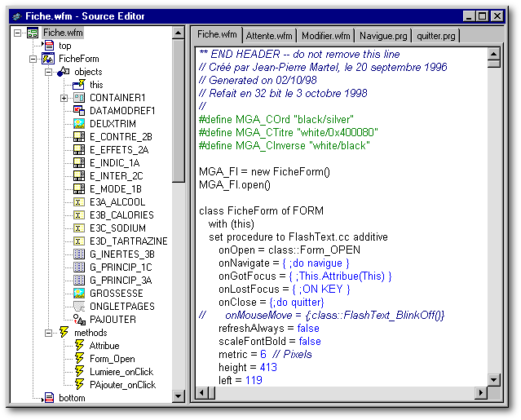Minimize the Source Editor window
The height and width of the screenshot is (420, 521).
(469, 16)
